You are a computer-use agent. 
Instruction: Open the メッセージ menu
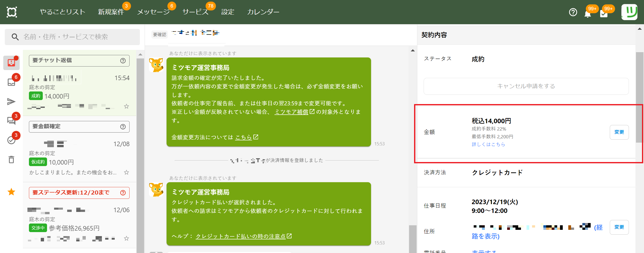pos(153,12)
